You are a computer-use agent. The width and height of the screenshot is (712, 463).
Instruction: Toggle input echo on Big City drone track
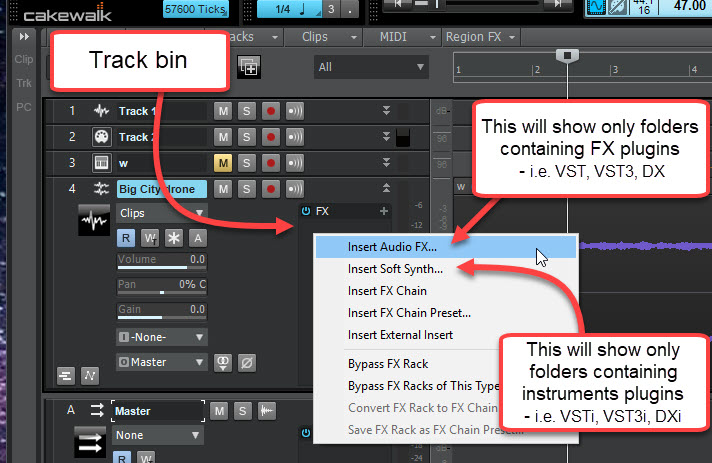click(295, 189)
